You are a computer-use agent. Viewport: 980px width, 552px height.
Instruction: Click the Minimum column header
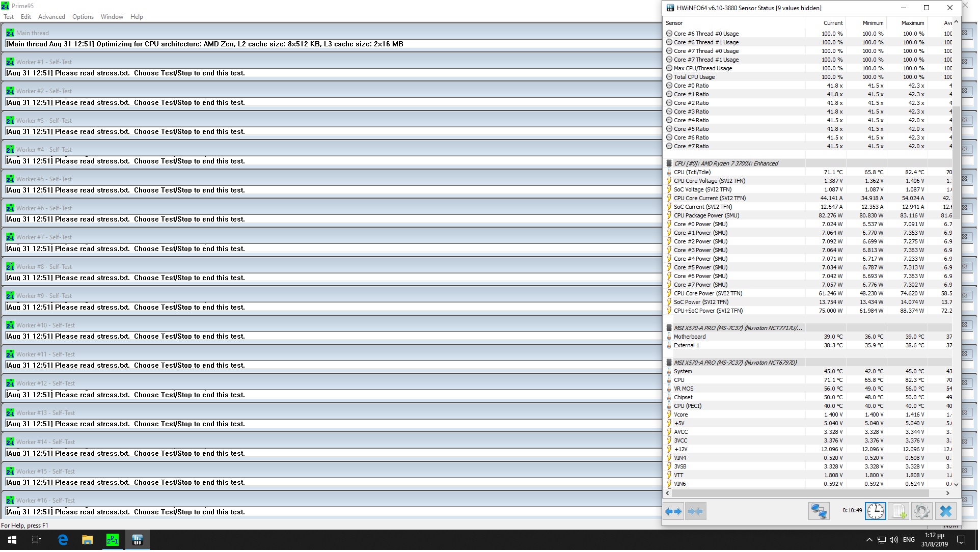tap(867, 23)
